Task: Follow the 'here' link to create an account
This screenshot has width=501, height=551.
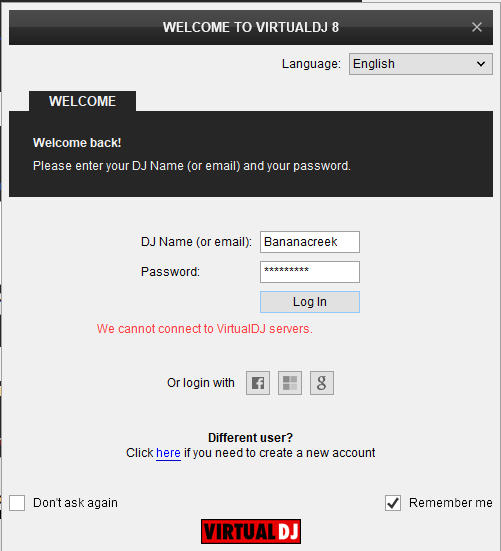Action: point(168,453)
